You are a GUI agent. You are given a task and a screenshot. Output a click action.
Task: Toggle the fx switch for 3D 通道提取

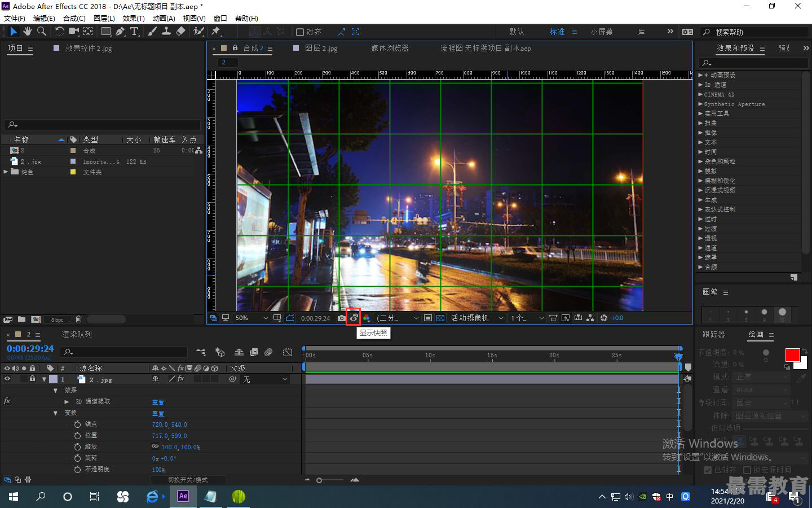7,401
